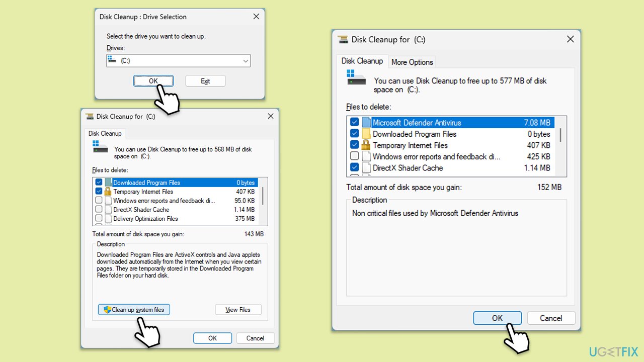The width and height of the screenshot is (644, 362).
Task: Click Cancel in right Disk Cleanup window
Action: click(x=551, y=318)
